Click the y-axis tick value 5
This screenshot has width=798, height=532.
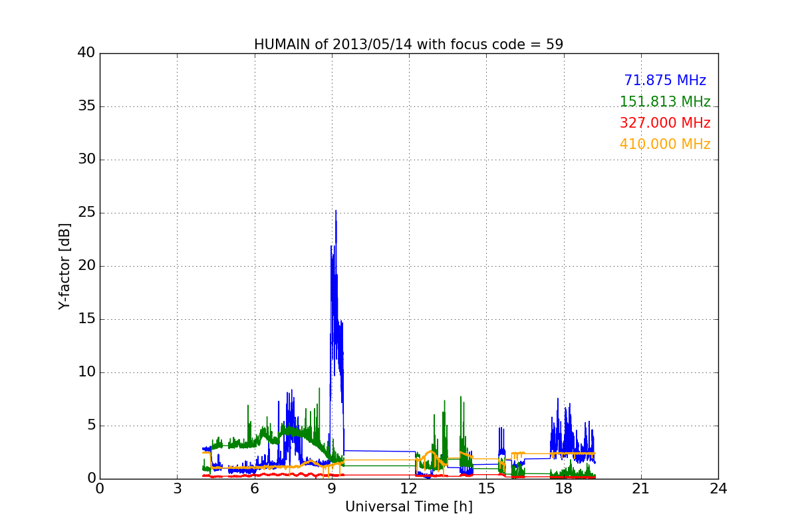(x=90, y=426)
